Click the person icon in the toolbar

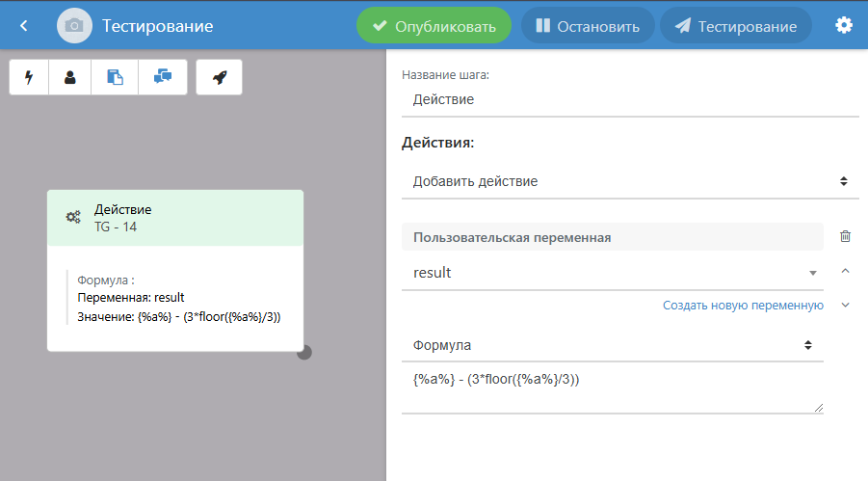pos(70,78)
